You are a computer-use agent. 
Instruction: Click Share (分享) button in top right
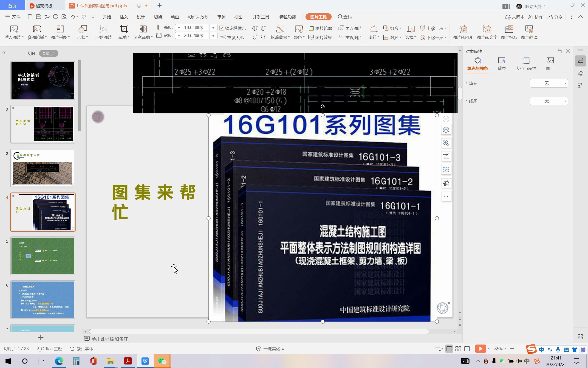[x=555, y=17]
